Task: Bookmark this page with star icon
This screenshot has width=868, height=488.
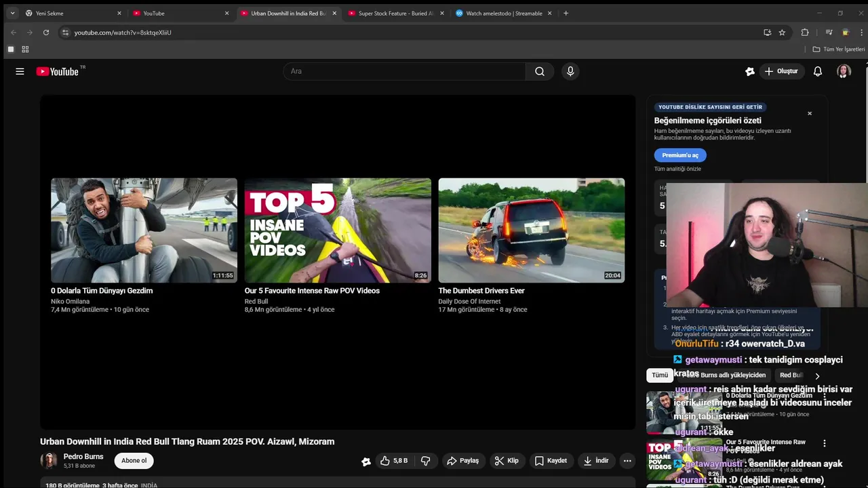Action: [782, 32]
